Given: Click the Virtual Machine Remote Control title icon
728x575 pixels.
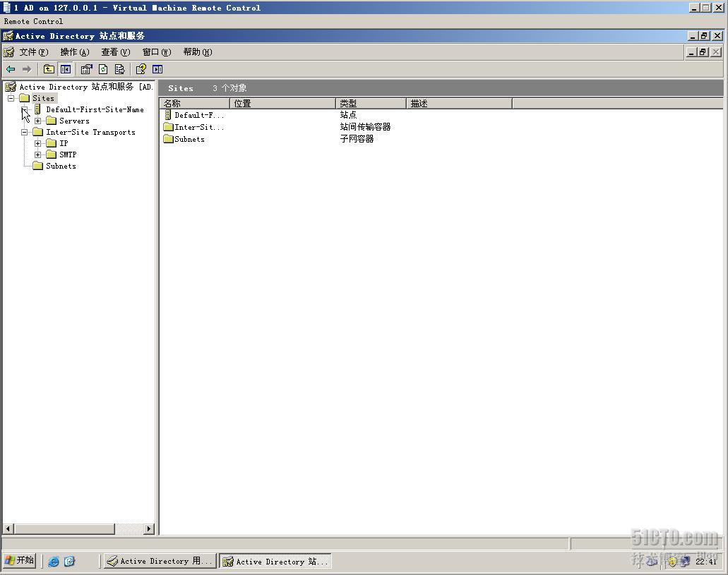Looking at the screenshot, I should (6, 8).
